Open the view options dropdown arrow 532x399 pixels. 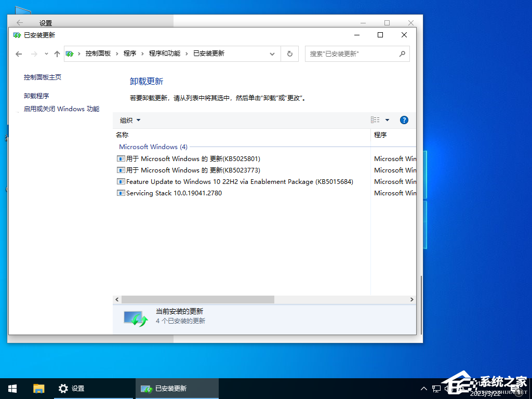point(387,119)
